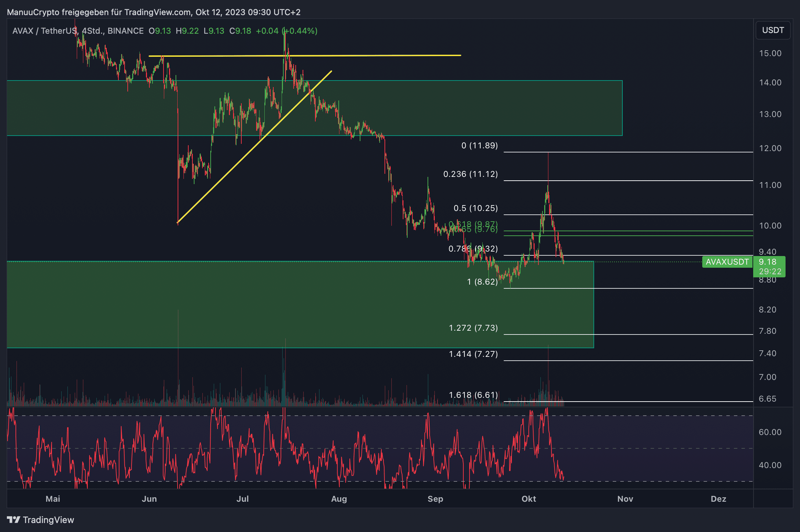Click the AVAX / TetherUS symbol title
800x532 pixels.
point(45,31)
